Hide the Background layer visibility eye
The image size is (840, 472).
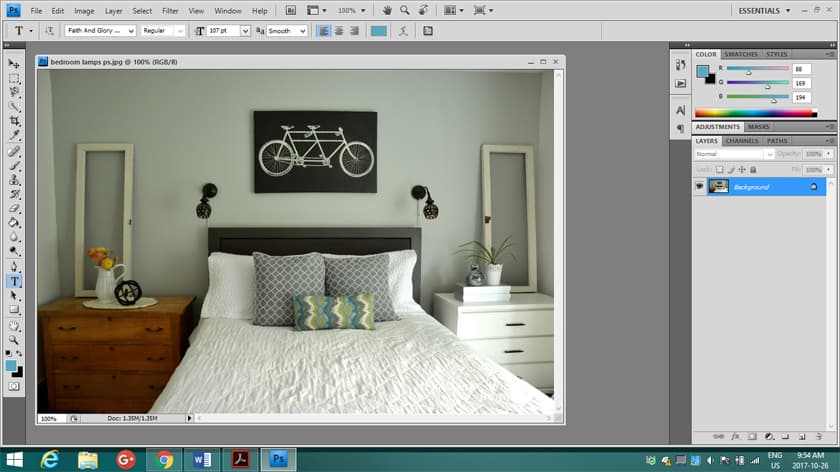(x=699, y=186)
